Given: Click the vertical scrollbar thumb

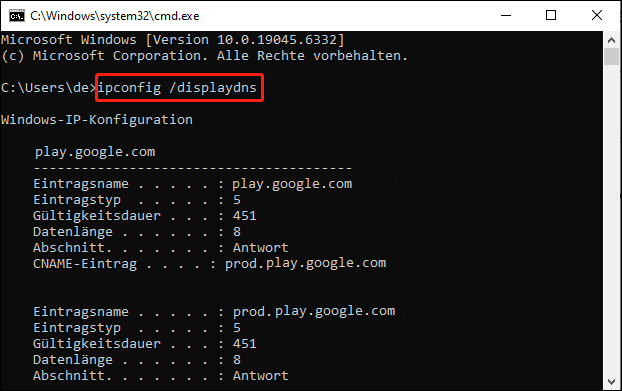Looking at the screenshot, I should 611,56.
